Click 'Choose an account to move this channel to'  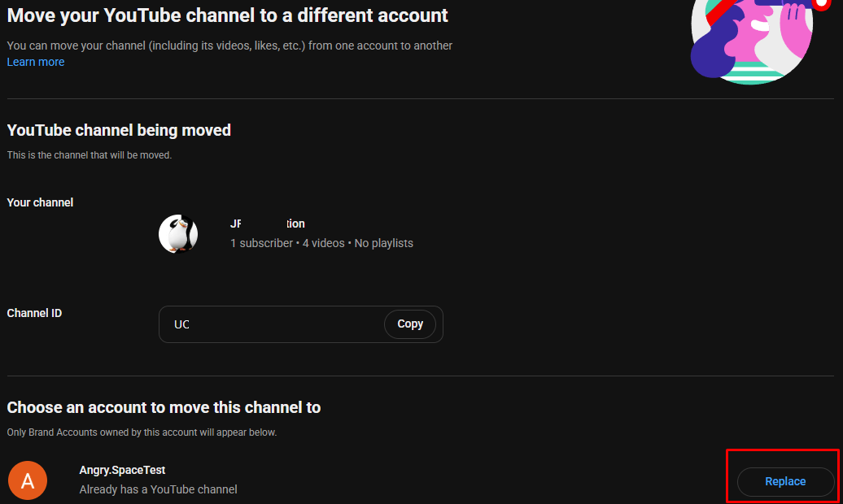pyautogui.click(x=164, y=407)
